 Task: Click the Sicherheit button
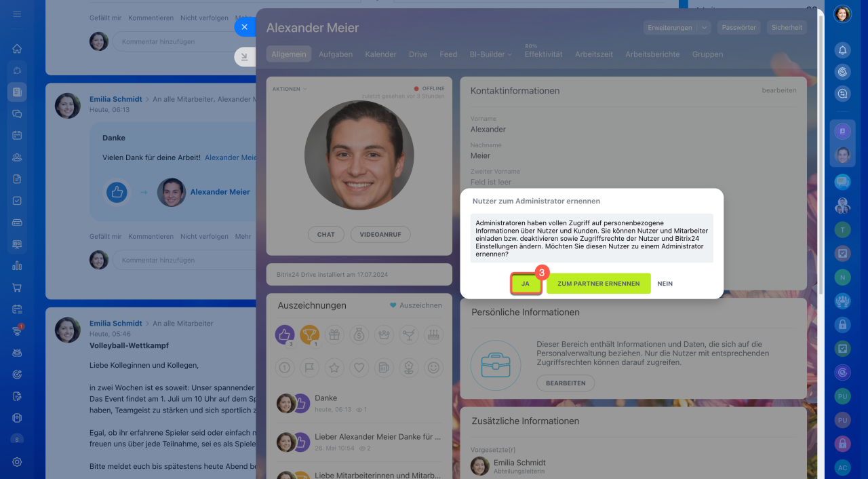click(x=787, y=28)
